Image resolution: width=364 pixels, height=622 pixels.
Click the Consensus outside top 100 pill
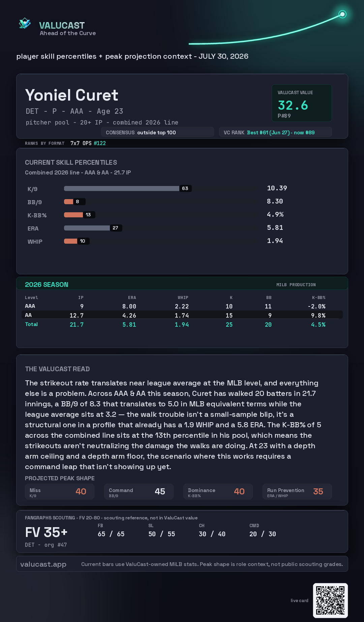point(157,132)
